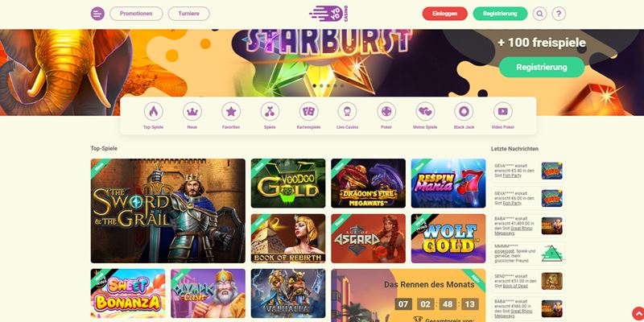
Task: Click the search magnifier icon
Action: pos(539,14)
